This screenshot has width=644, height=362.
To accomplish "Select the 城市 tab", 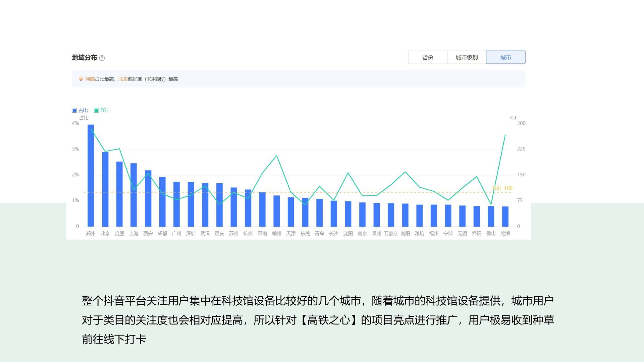I will (505, 57).
